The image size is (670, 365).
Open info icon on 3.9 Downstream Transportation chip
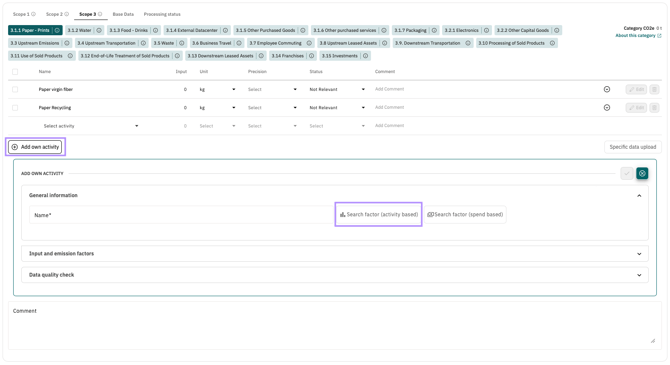pyautogui.click(x=468, y=43)
